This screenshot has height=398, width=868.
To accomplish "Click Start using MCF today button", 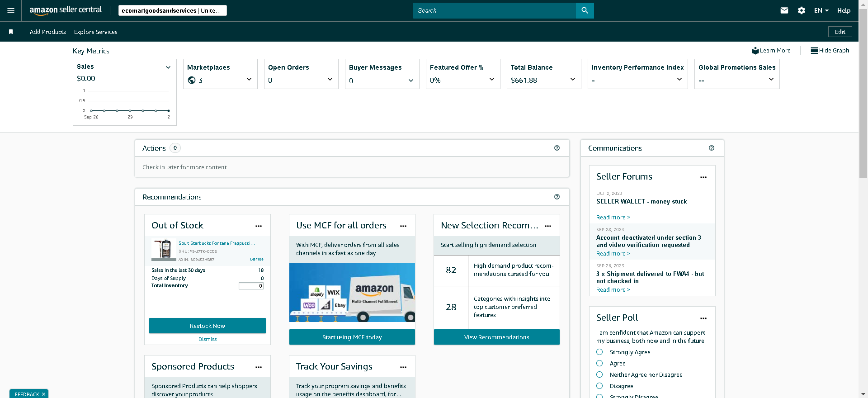I will pos(352,337).
